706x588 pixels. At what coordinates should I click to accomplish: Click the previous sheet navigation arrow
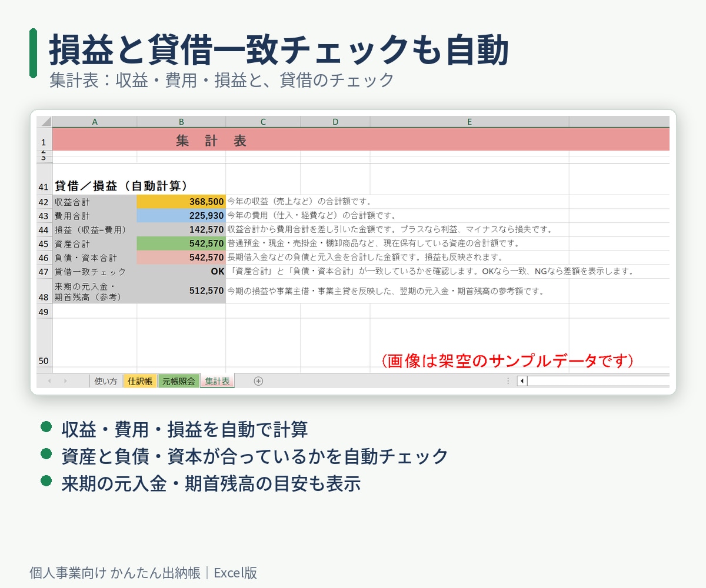click(x=49, y=381)
